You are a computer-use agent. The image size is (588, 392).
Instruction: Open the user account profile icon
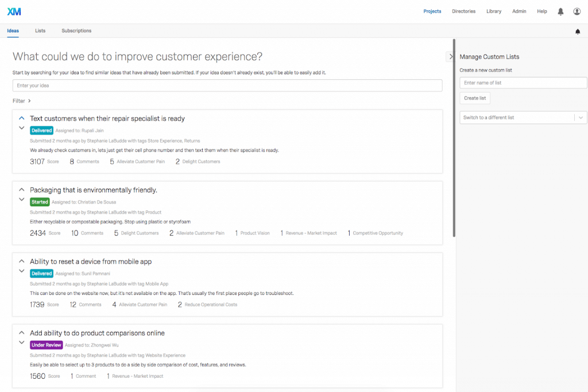pyautogui.click(x=577, y=11)
